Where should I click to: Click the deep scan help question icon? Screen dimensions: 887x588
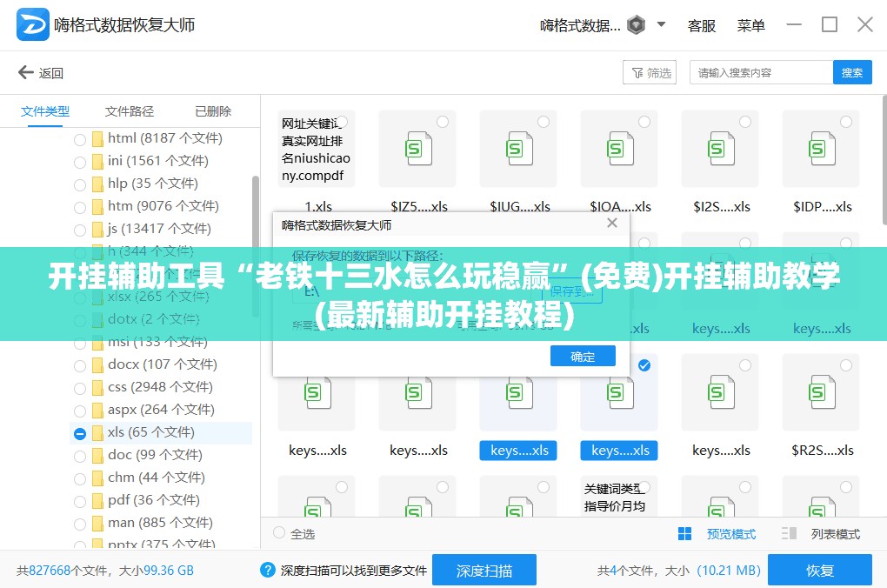tap(268, 570)
